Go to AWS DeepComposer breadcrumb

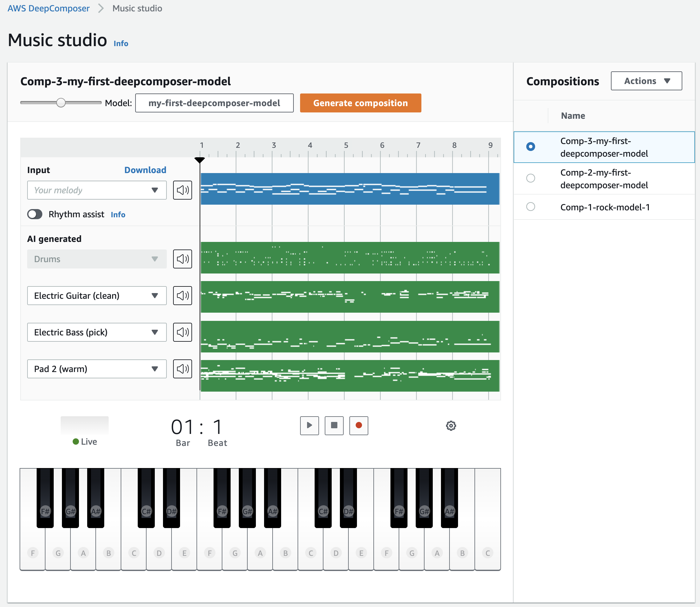click(x=48, y=8)
